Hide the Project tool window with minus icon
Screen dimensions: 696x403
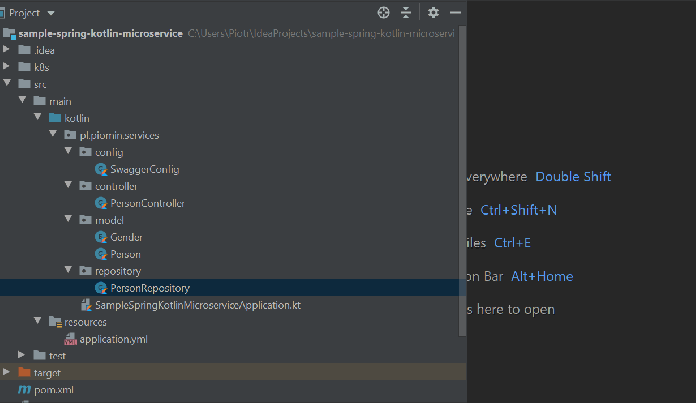tap(455, 13)
